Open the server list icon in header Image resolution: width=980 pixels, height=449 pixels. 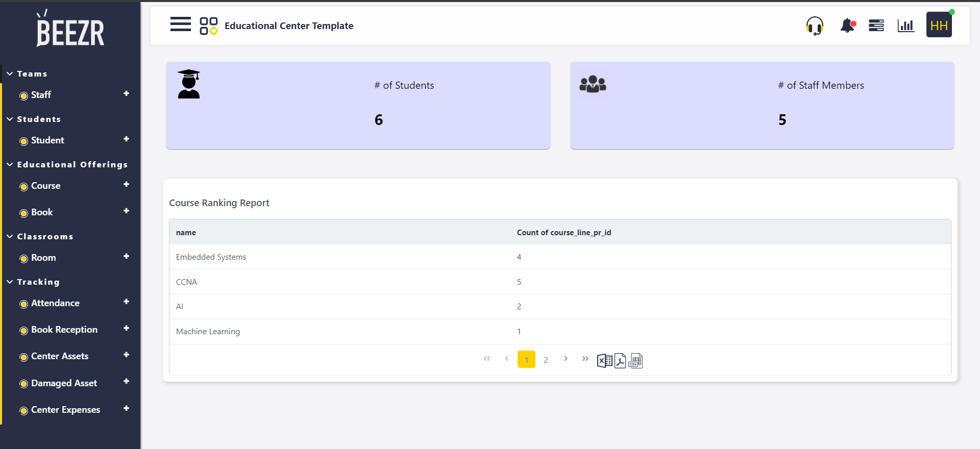[876, 26]
